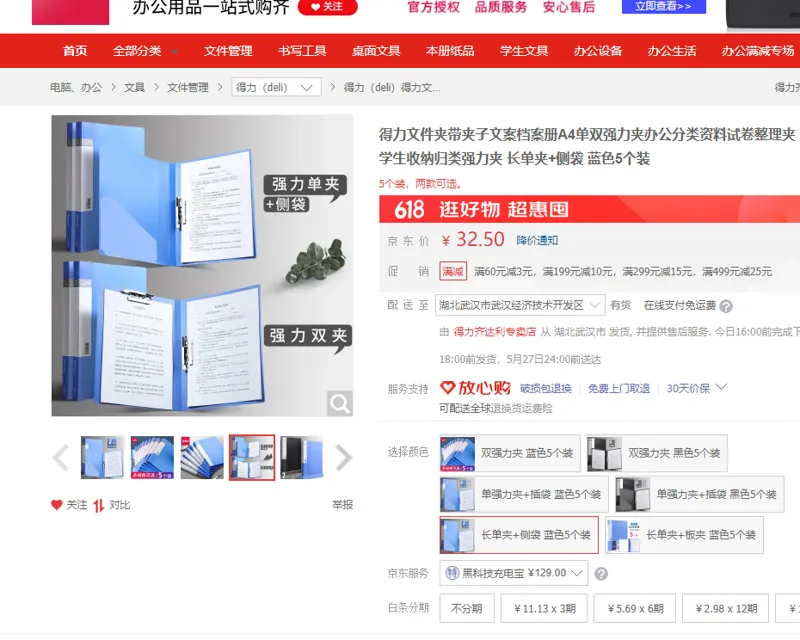Select third thumbnail of fanned folders
800x640 pixels.
click(202, 457)
